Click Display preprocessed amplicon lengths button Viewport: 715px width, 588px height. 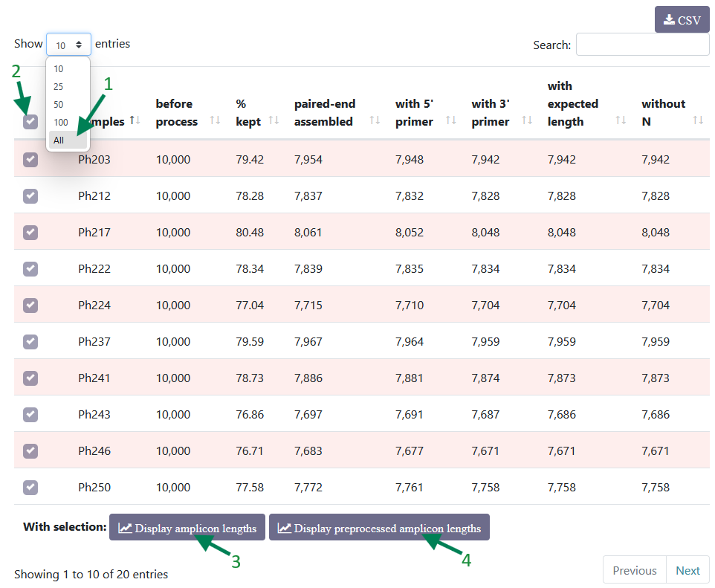pos(379,527)
